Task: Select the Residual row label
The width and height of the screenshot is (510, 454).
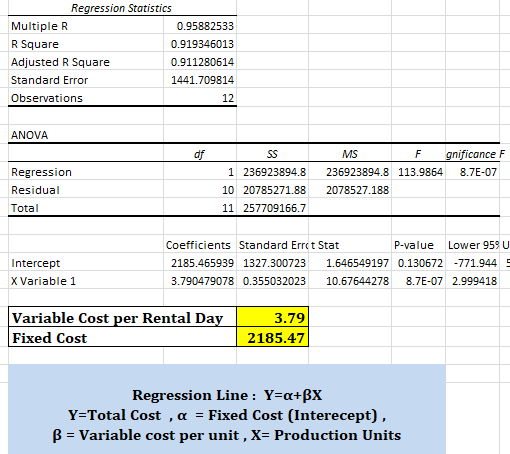Action: tap(86, 190)
